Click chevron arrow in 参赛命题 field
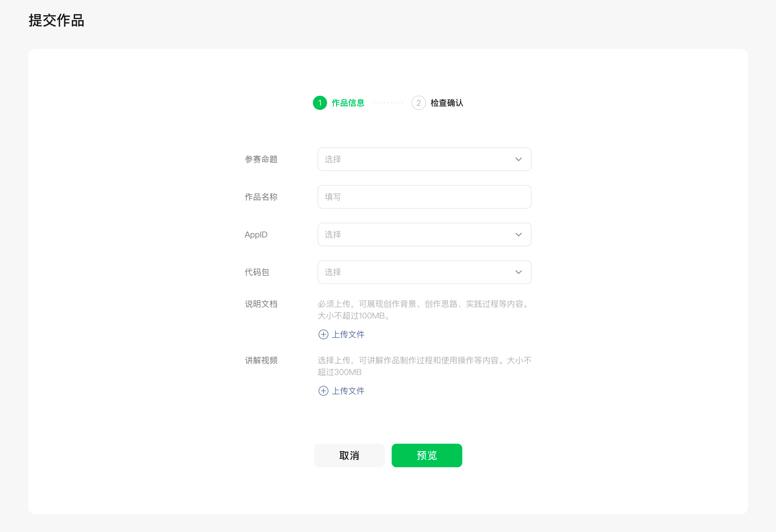Image resolution: width=776 pixels, height=532 pixels. tap(518, 159)
